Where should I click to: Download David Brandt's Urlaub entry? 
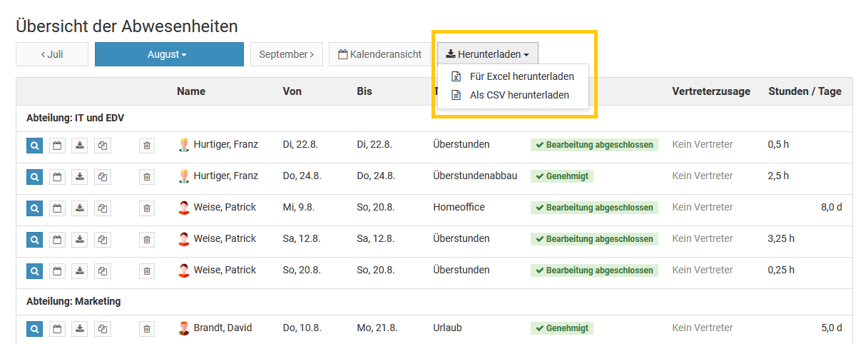80,329
